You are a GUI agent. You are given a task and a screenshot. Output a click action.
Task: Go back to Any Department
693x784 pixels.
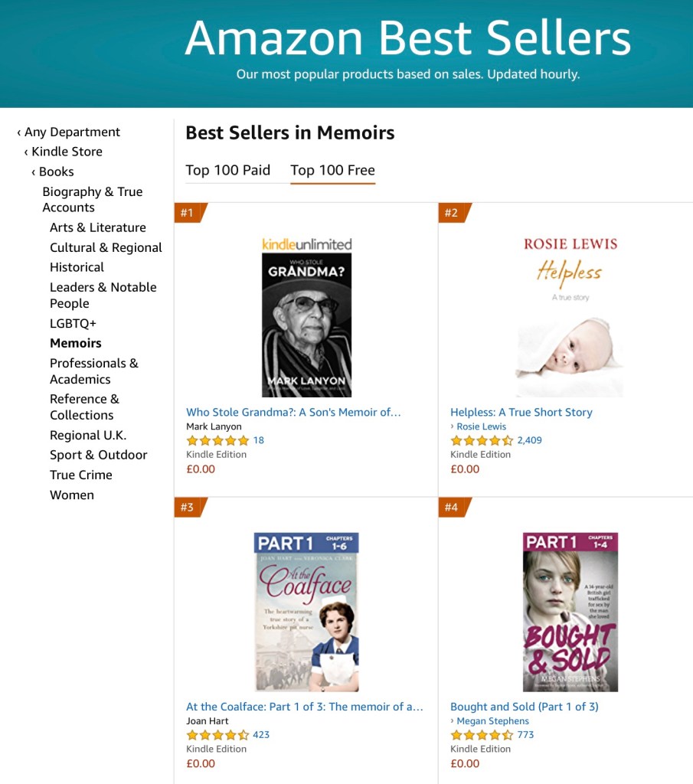[x=71, y=132]
